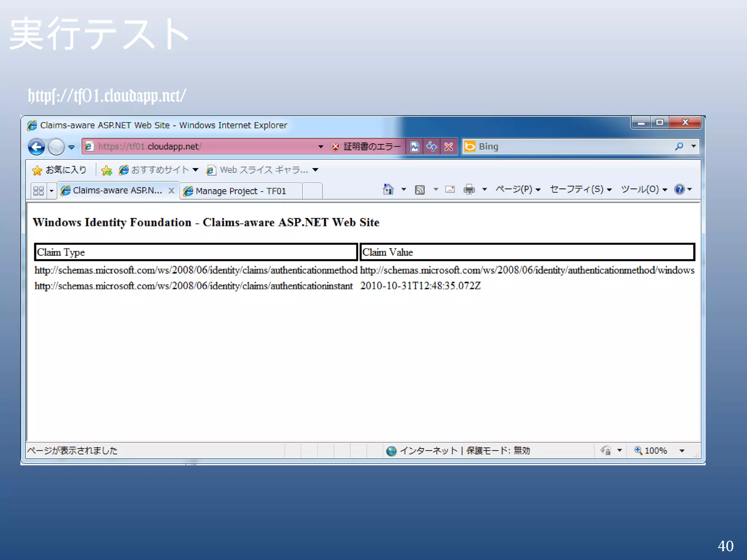Open the ページ(P) menu

click(518, 189)
